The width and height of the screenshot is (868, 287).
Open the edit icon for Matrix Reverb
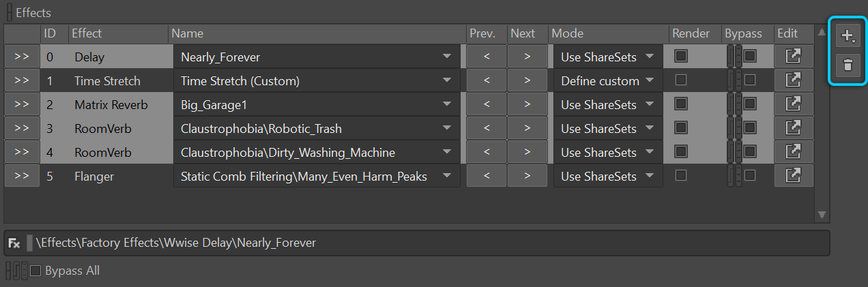point(793,104)
